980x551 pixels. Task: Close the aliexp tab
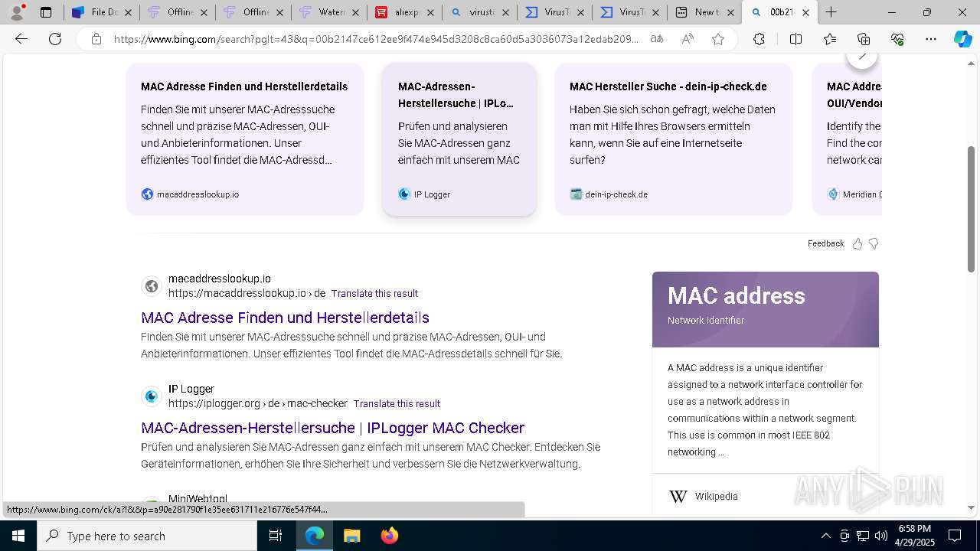pyautogui.click(x=430, y=12)
